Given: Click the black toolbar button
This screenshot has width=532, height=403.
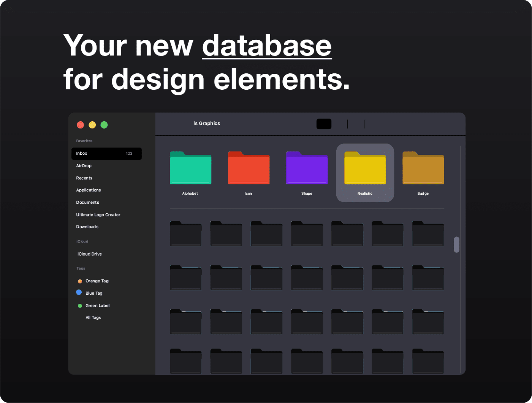Looking at the screenshot, I should click(x=324, y=124).
